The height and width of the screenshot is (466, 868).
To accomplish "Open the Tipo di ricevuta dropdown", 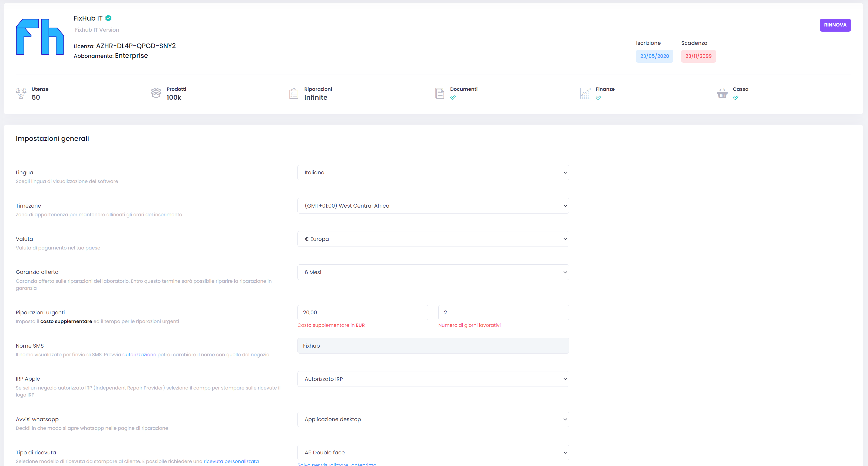I will [433, 452].
